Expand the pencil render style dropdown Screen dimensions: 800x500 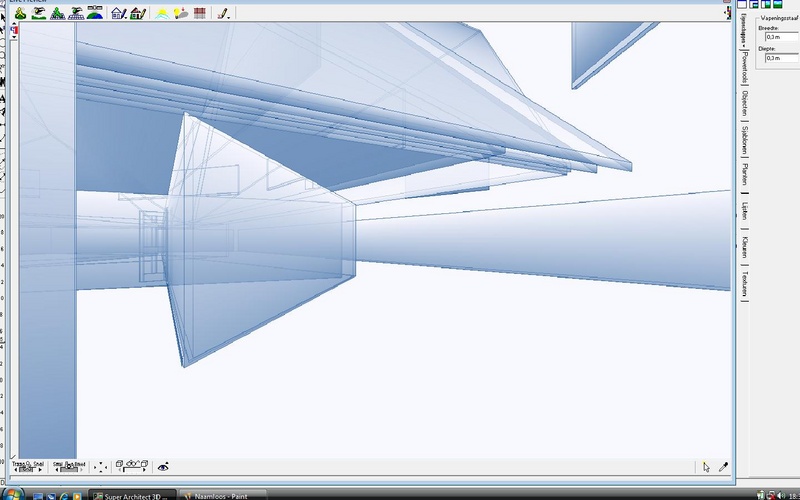(x=223, y=14)
